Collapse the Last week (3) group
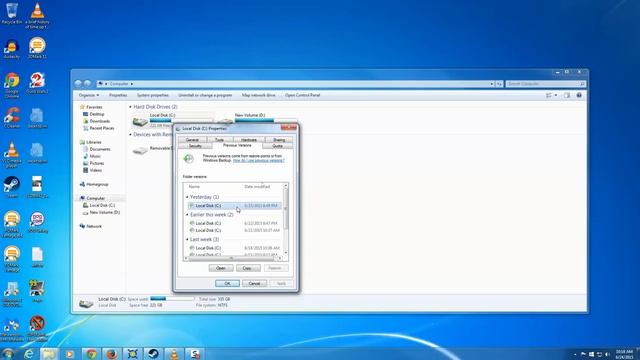Image resolution: width=640 pixels, height=360 pixels. pos(187,239)
